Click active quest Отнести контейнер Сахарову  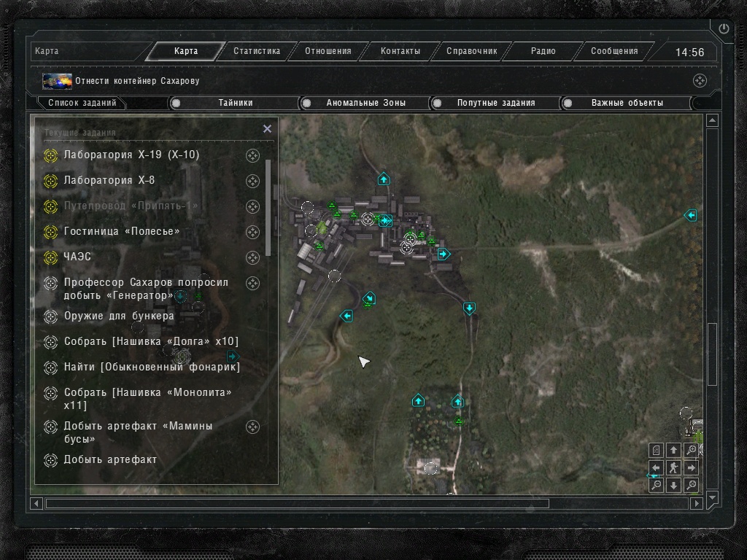tap(137, 81)
